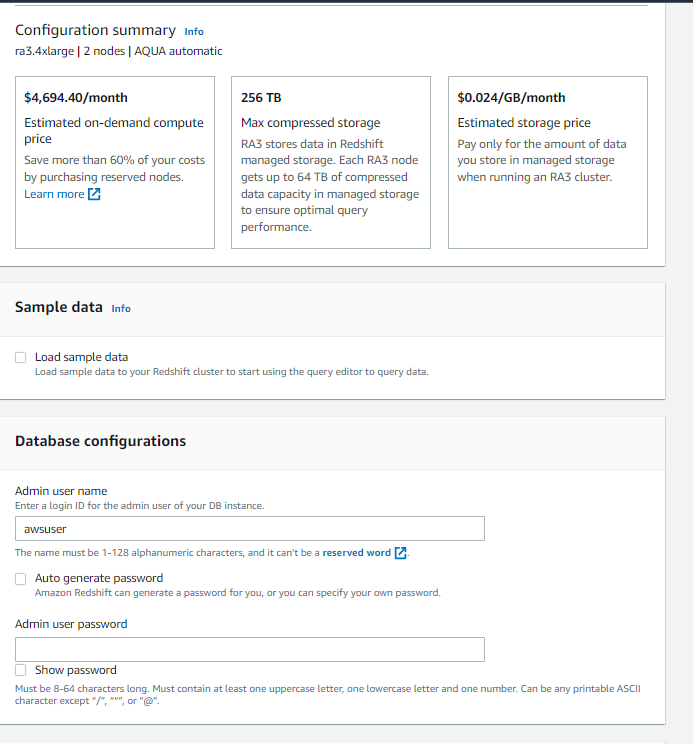Select the $0.024/GB/month storage price card

[x=548, y=162]
